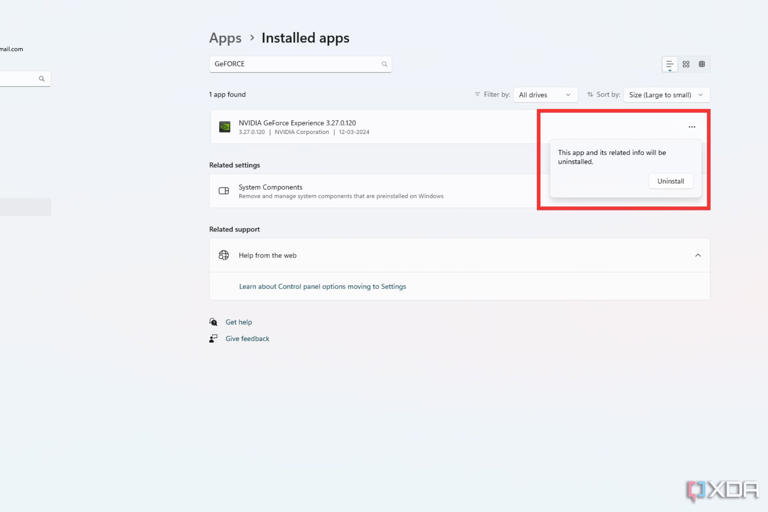Screen dimensions: 768x512
Task: Click the Help from the web globe icon
Action: 224,255
